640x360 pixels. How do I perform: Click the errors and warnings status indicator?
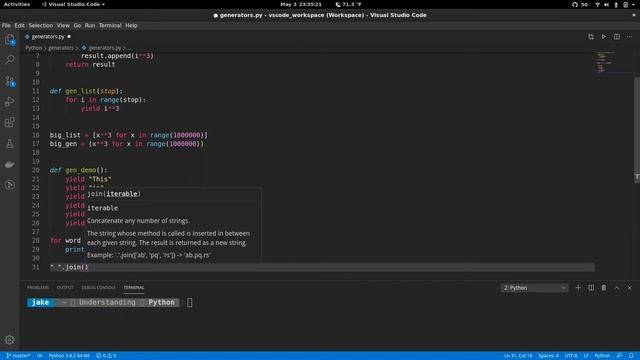click(106, 356)
